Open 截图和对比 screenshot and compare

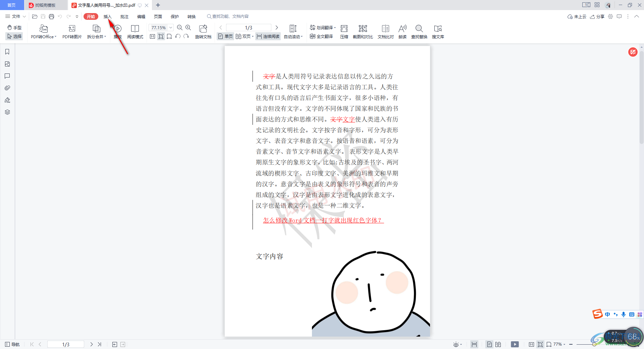[363, 32]
